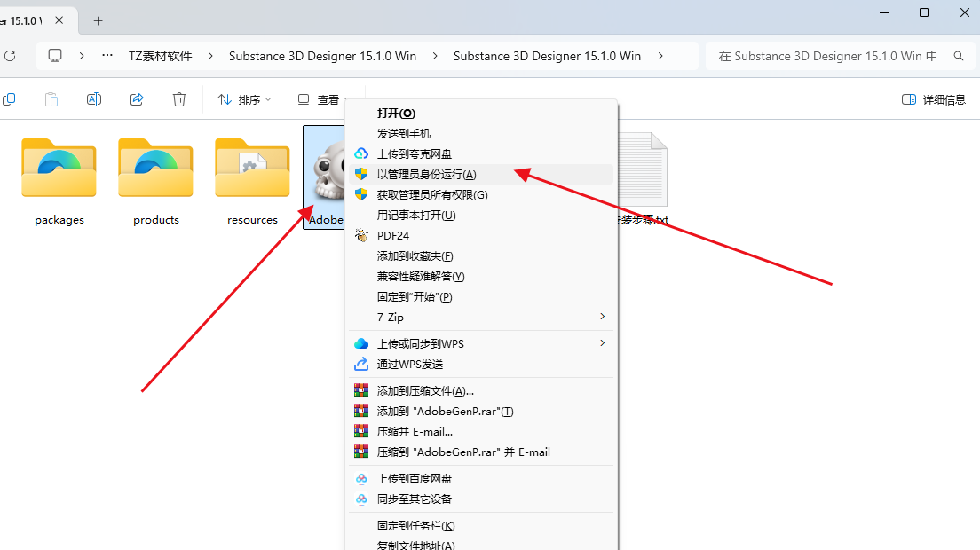Expand the 上传或同步到WPS submenu
This screenshot has height=550, width=980.
coord(602,342)
